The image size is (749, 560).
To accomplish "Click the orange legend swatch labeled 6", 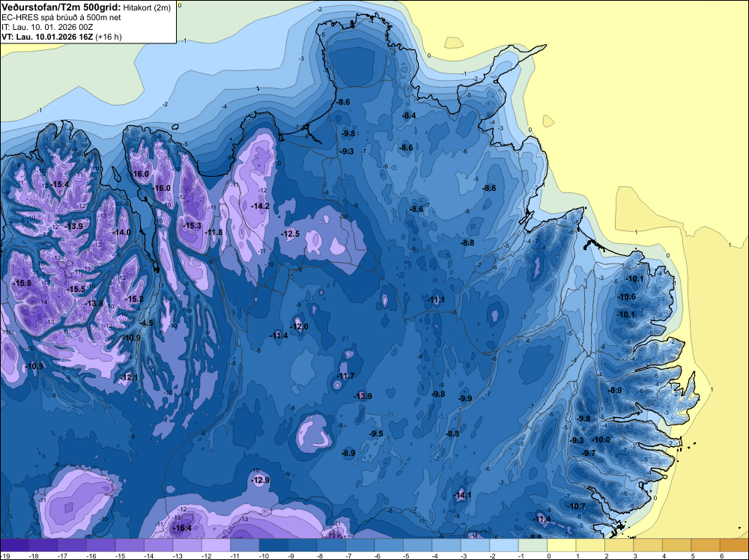I will [x=734, y=545].
